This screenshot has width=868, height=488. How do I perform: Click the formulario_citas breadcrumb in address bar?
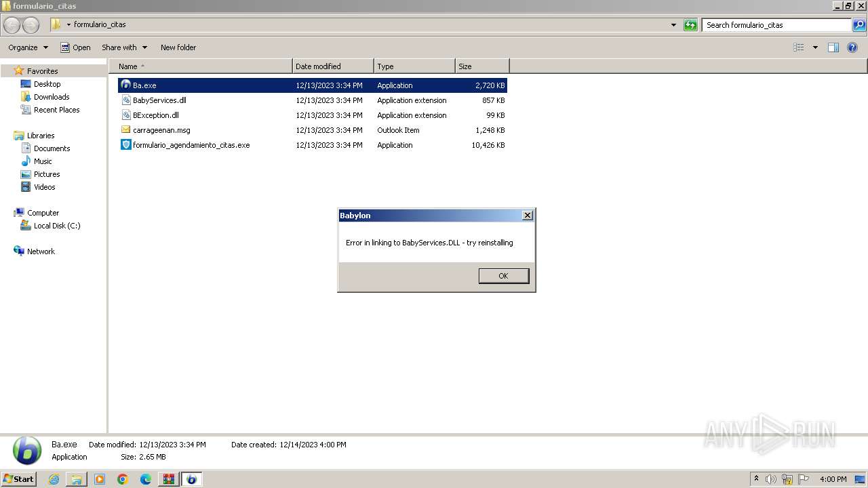tap(100, 24)
